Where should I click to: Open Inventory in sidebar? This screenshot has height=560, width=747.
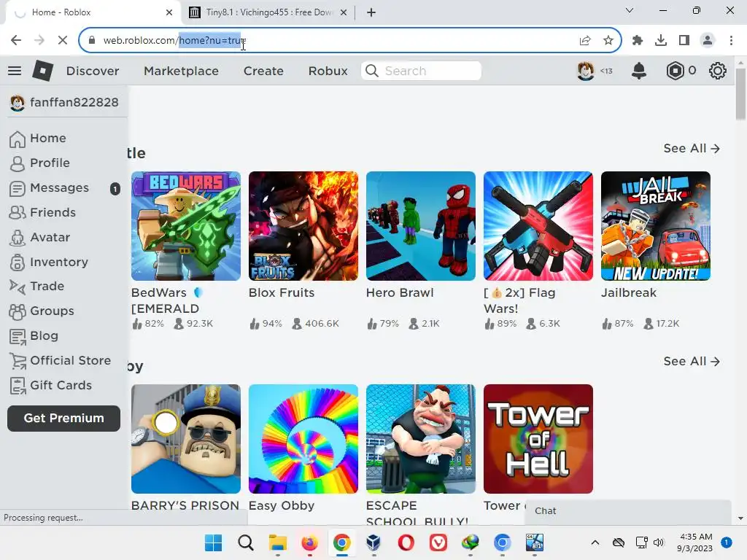tap(49, 262)
